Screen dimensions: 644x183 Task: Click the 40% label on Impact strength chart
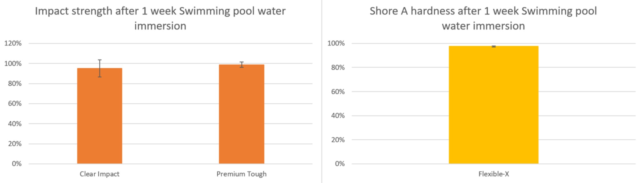tap(15, 124)
